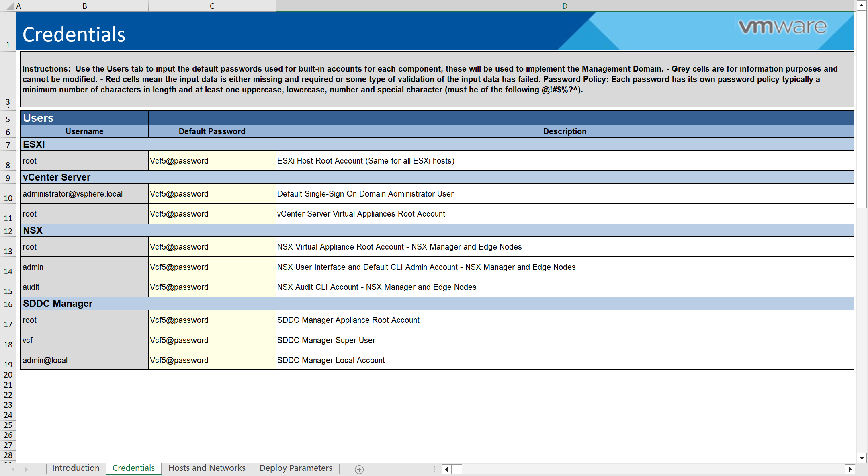Viewport: 868px width, 476px height.
Task: Click the Hosts and Networks tab
Action: tap(206, 467)
